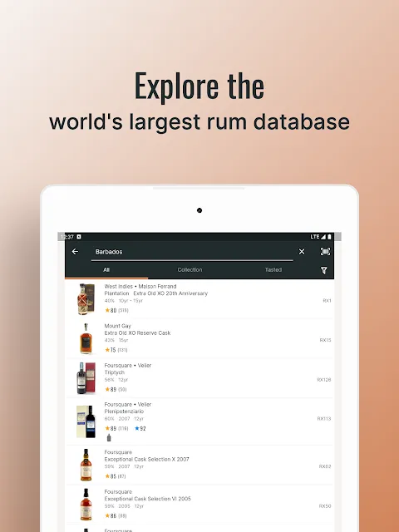Click the orange star 80 rating for Plantation

(111, 310)
